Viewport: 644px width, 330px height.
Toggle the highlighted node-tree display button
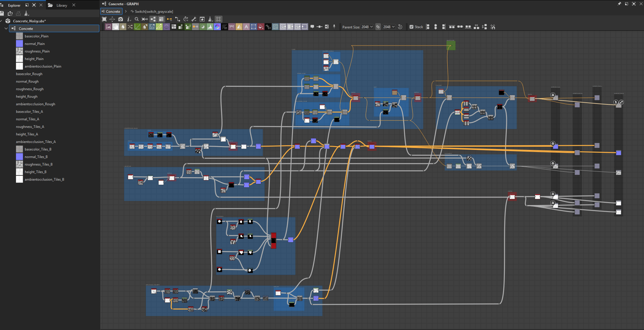153,19
